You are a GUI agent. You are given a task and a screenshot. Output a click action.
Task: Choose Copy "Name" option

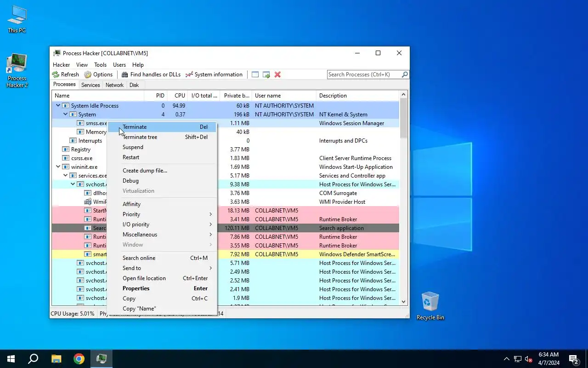(162, 309)
